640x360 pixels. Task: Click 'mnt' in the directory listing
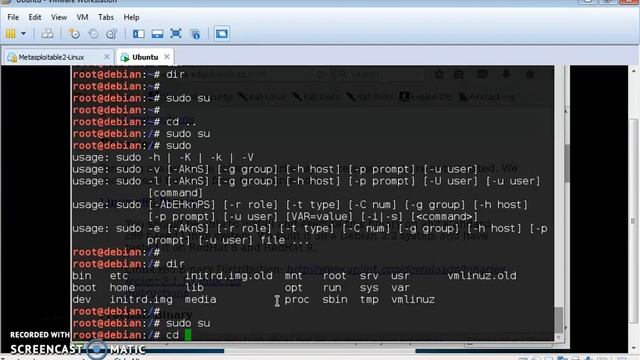pos(294,276)
